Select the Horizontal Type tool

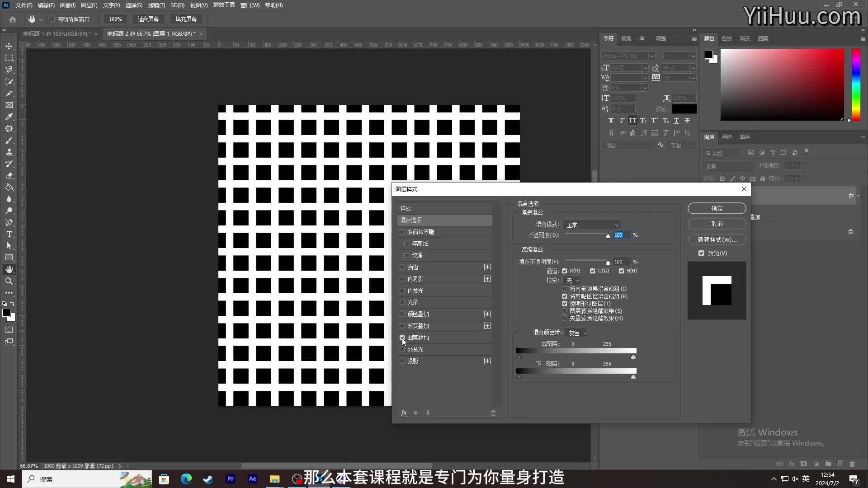click(x=9, y=234)
